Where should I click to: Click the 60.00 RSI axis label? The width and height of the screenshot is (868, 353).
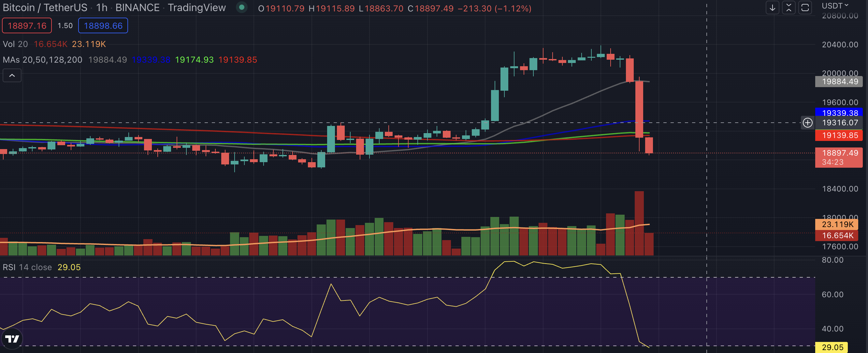(832, 294)
